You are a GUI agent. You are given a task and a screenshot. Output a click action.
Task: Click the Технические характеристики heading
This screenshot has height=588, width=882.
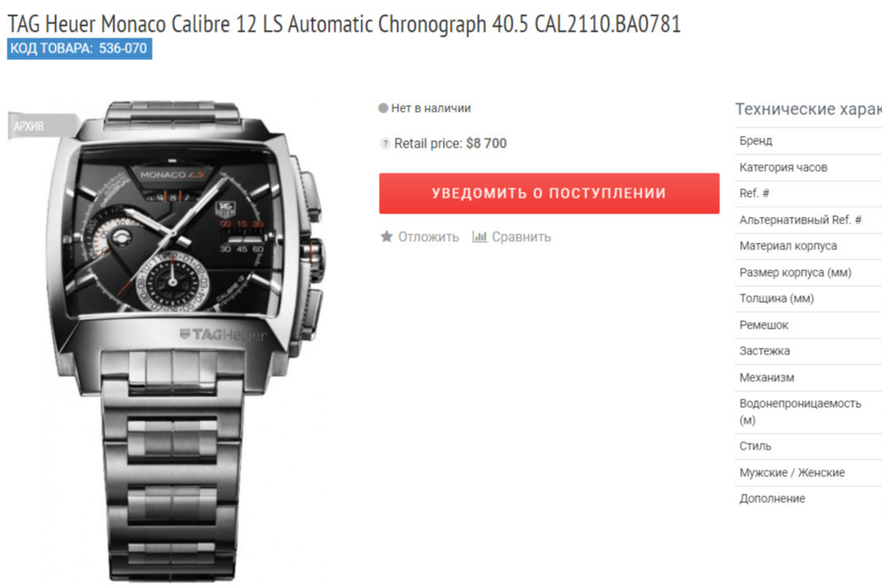tap(809, 109)
